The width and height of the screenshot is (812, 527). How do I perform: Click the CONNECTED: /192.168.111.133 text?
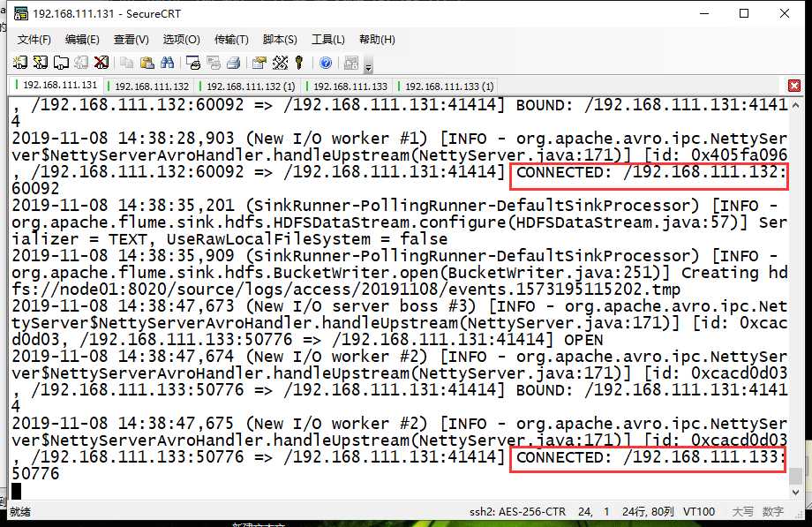click(x=651, y=457)
